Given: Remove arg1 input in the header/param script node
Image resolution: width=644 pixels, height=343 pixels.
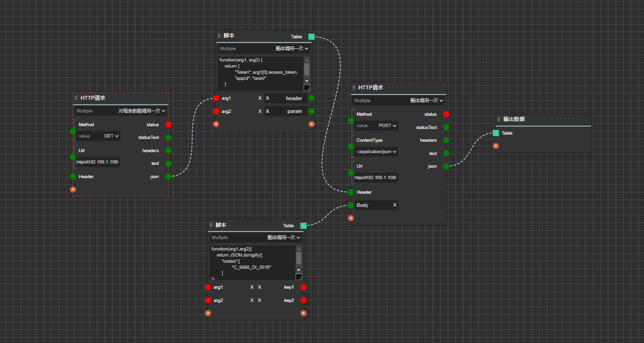Looking at the screenshot, I should pyautogui.click(x=260, y=98).
